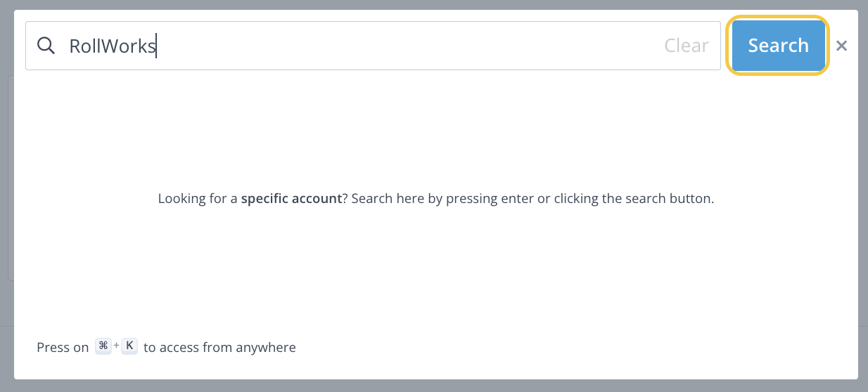Screen dimensions: 868x392
Task: Click the K key shortcut badge
Action: [129, 346]
